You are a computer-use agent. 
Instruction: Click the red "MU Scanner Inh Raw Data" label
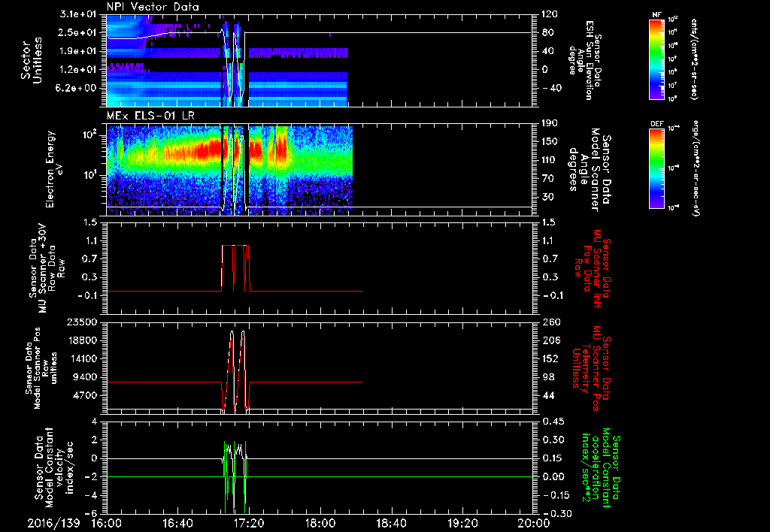point(593,268)
